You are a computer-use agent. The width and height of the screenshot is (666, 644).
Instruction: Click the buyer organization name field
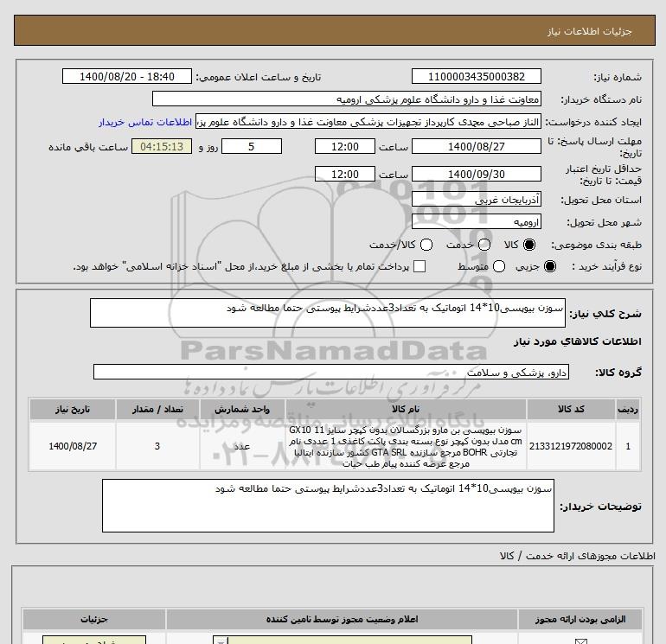tap(347, 99)
